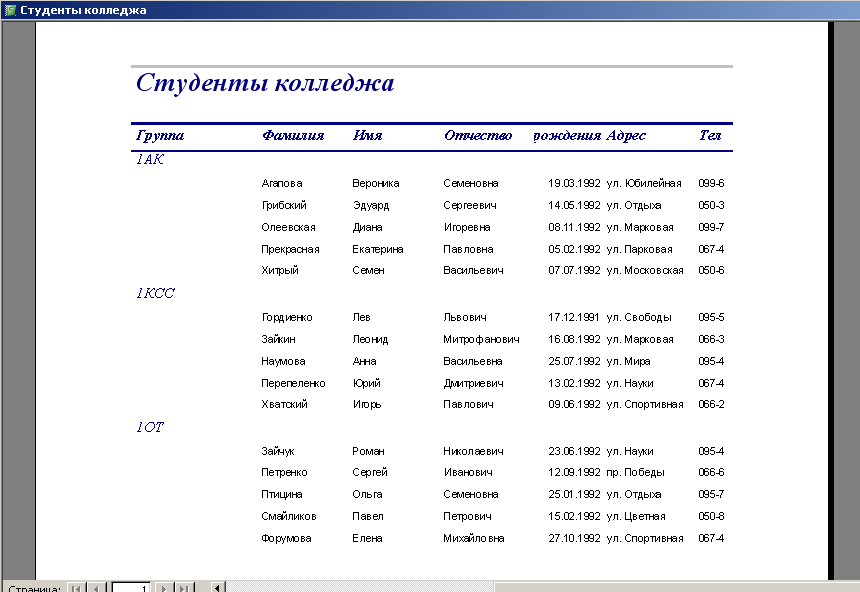Click the first name 'Юрий'
This screenshot has width=860, height=592.
366,383
